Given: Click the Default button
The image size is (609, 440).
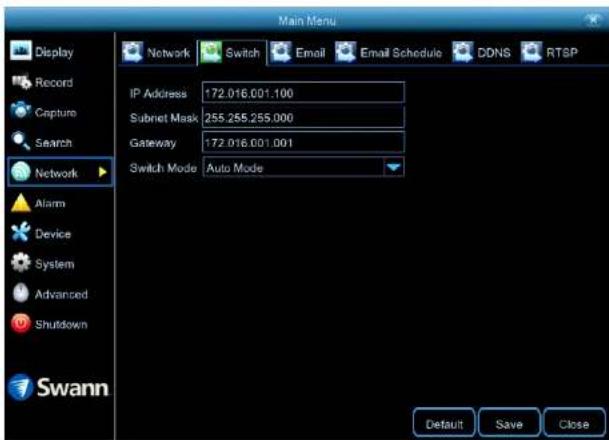Looking at the screenshot, I should click(444, 423).
